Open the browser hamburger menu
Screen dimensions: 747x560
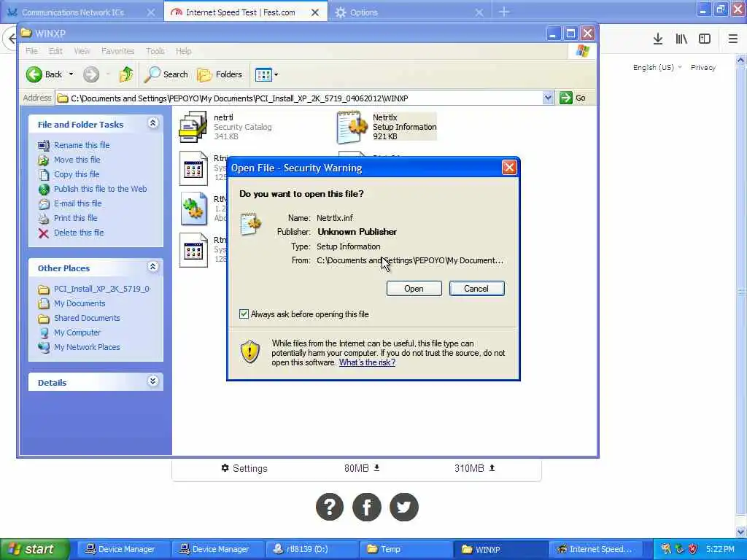tap(732, 39)
